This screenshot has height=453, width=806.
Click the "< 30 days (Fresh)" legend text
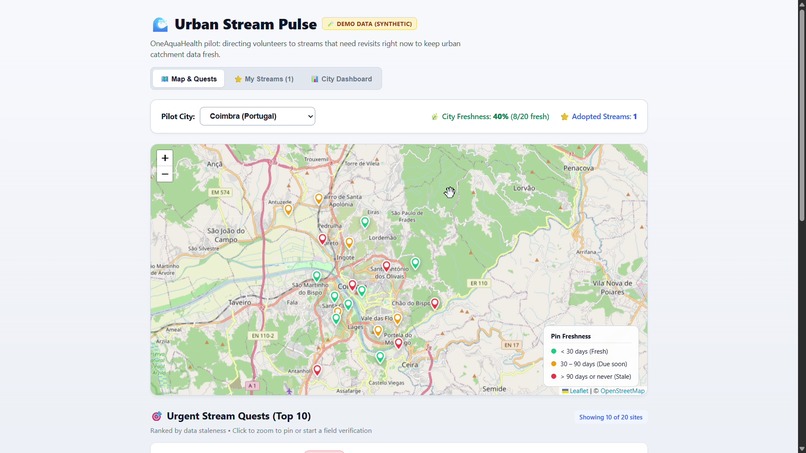[584, 351]
